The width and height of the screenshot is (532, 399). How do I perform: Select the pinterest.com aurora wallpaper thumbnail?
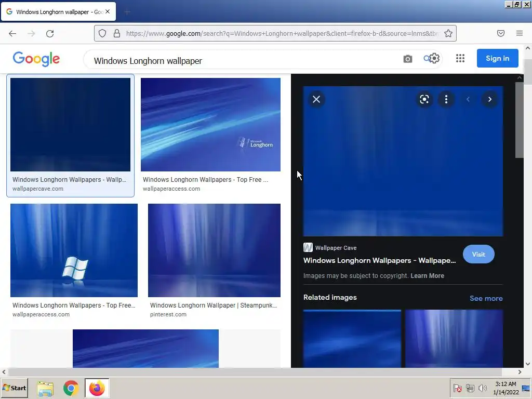click(214, 250)
